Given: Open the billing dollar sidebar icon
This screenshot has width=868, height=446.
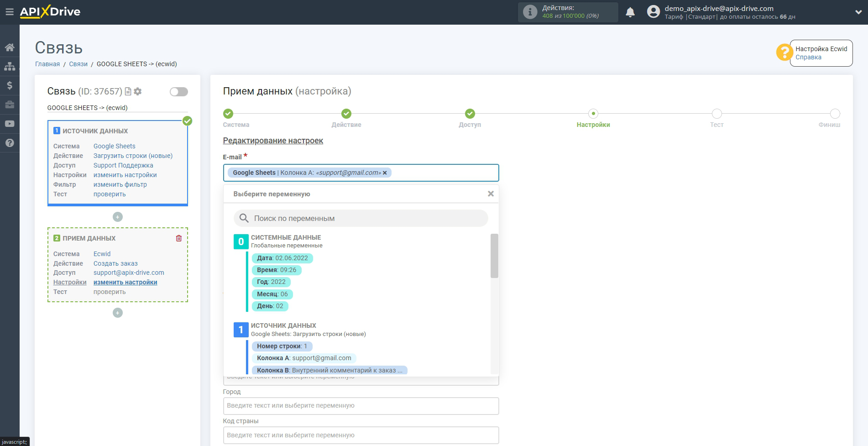Looking at the screenshot, I should click(x=10, y=85).
